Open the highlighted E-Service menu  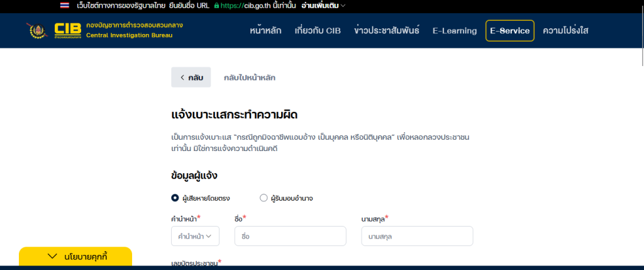click(509, 31)
